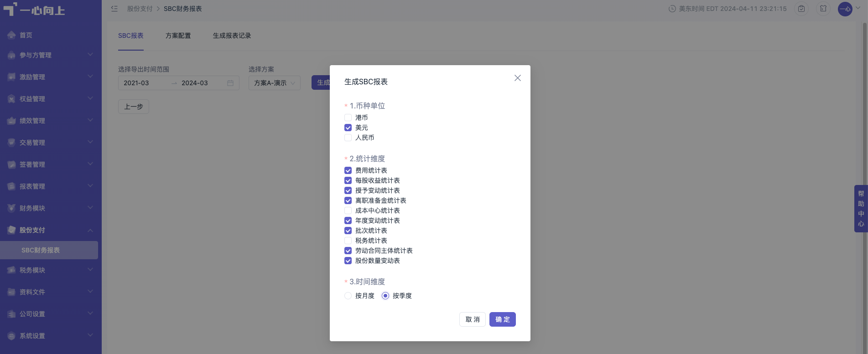The image size is (868, 354).
Task: Expand 参与方管理 menu chevron
Action: point(90,55)
